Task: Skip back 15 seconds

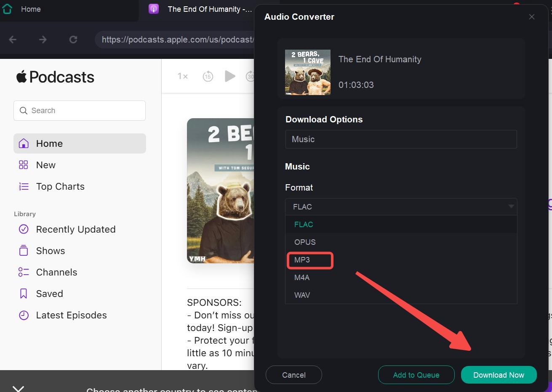Action: click(208, 77)
